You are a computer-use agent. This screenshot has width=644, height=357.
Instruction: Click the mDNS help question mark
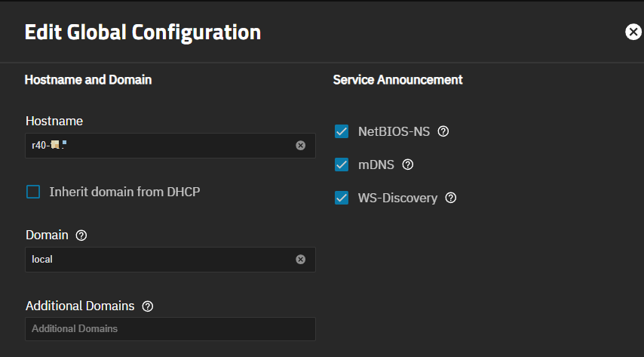[408, 165]
